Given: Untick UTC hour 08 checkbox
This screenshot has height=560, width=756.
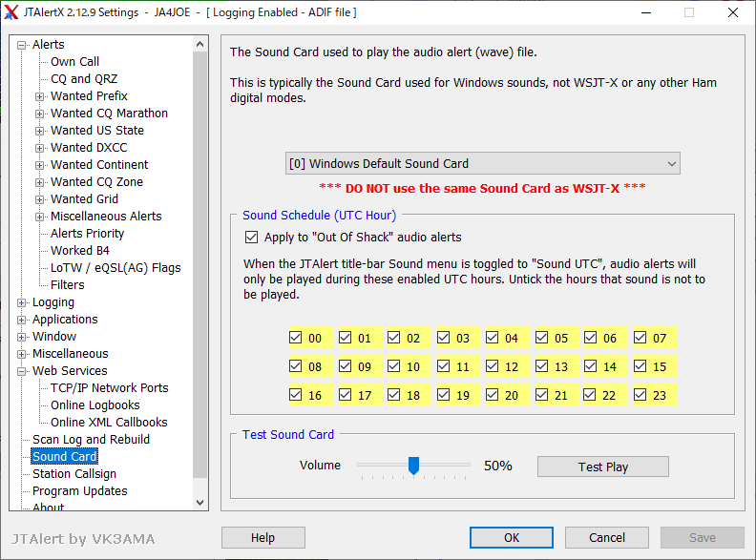Looking at the screenshot, I should pyautogui.click(x=296, y=366).
